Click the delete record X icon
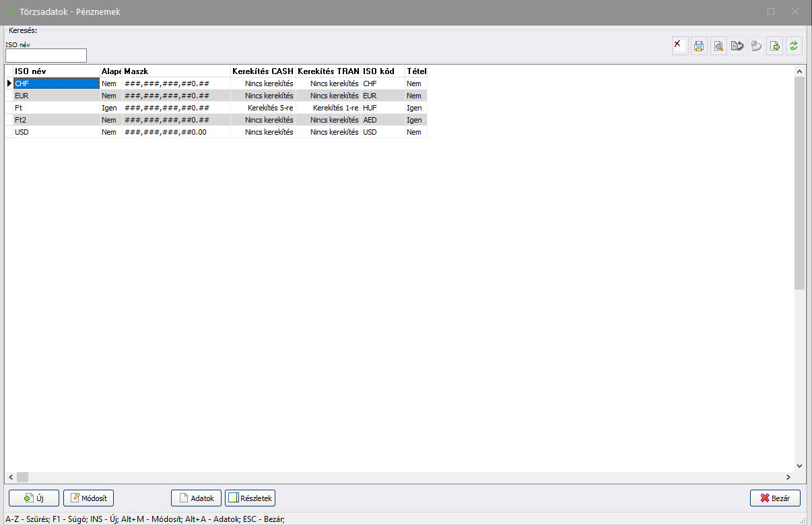Image resolution: width=812 pixels, height=526 pixels. (680, 46)
